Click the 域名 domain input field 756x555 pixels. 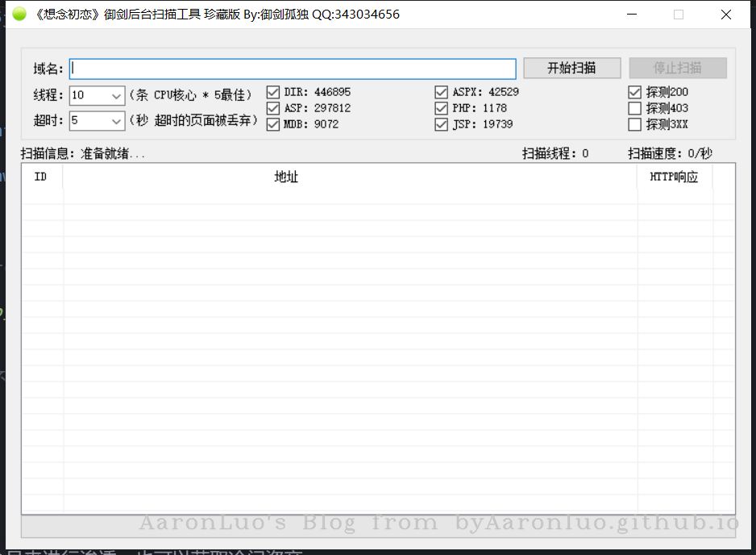(292, 69)
